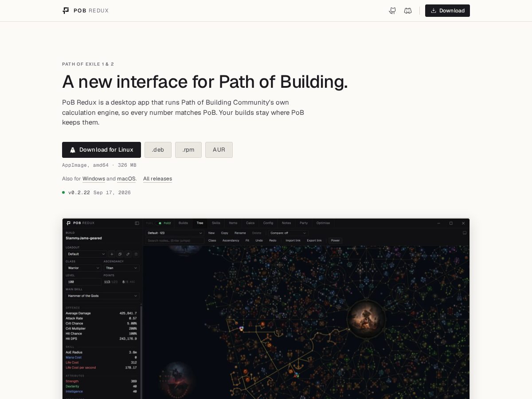Choose the .rpm package button

pyautogui.click(x=188, y=150)
